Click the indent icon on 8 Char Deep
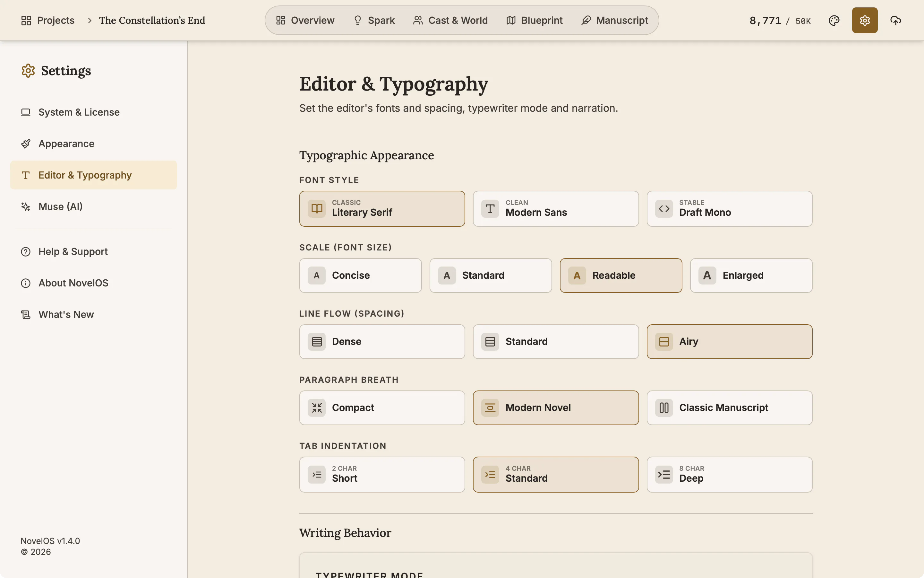The image size is (924, 578). coord(663,474)
